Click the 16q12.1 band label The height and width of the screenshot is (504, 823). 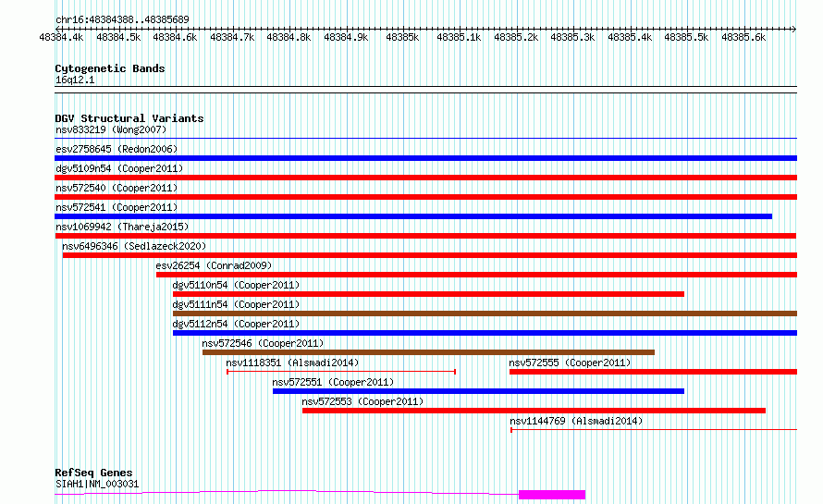[75, 80]
